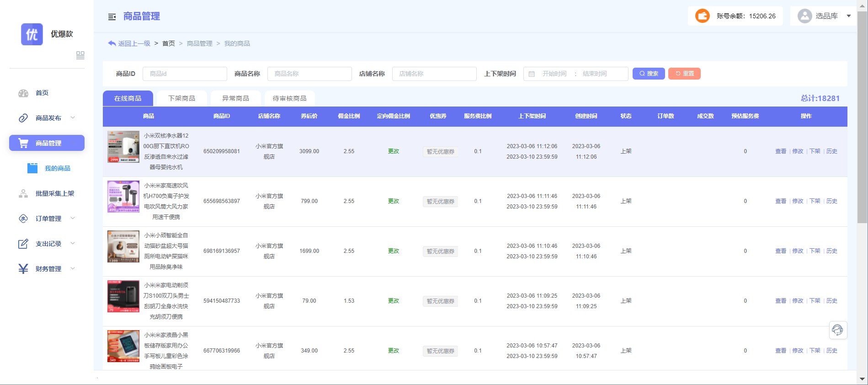Focus the 店铺名称 input field
The image size is (868, 385).
(434, 74)
